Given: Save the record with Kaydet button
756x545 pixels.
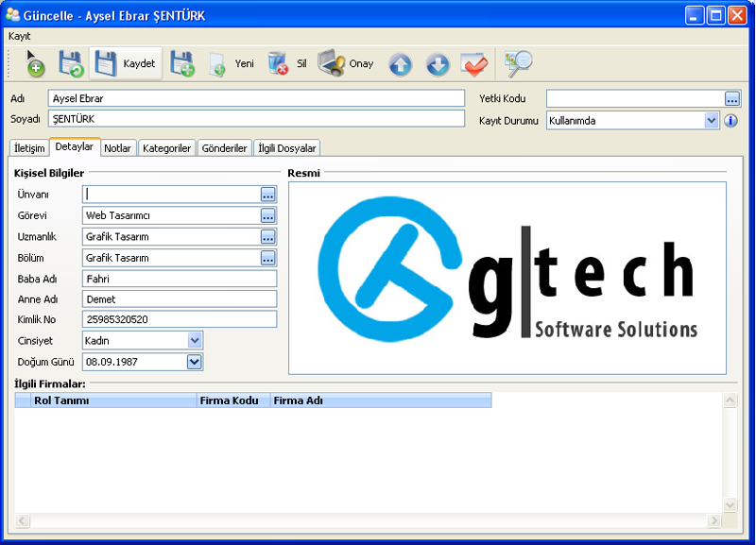Looking at the screenshot, I should (x=126, y=63).
